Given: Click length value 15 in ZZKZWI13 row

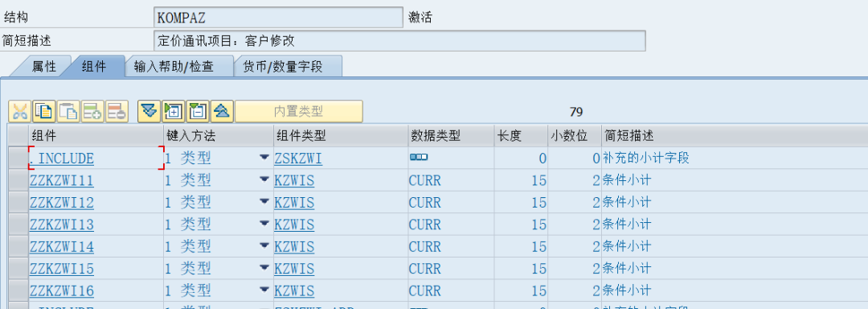Looking at the screenshot, I should [538, 225].
